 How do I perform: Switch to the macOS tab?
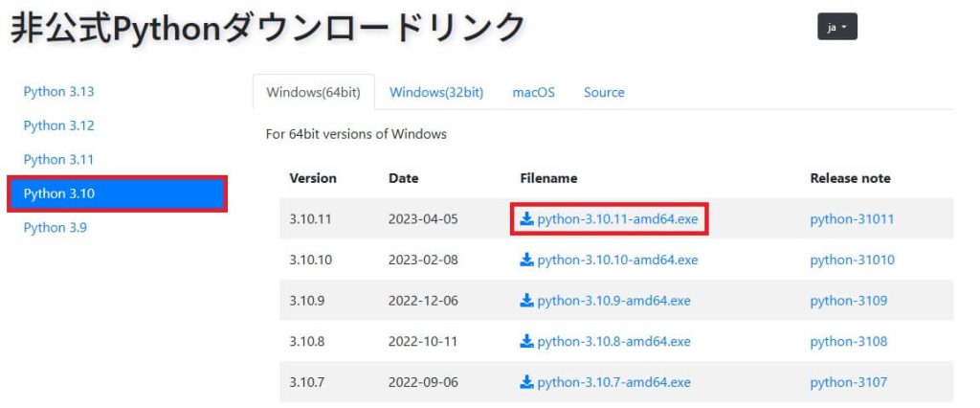click(x=533, y=93)
